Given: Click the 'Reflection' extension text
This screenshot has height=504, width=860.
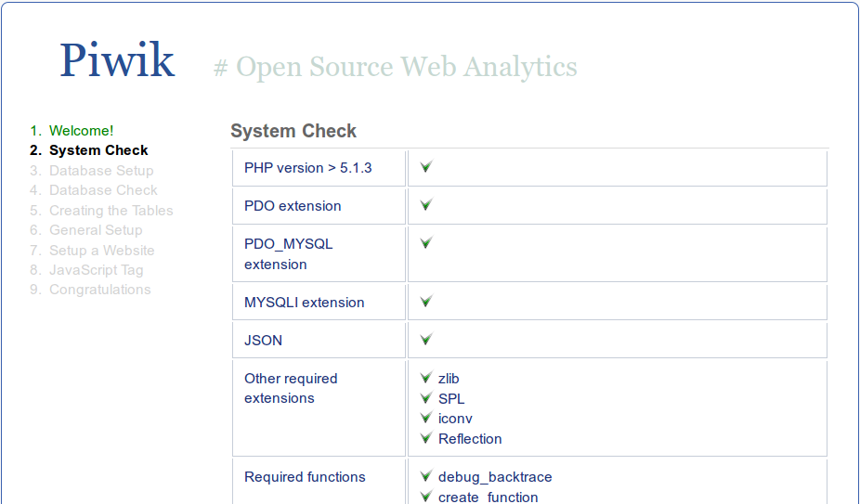Looking at the screenshot, I should [x=470, y=439].
